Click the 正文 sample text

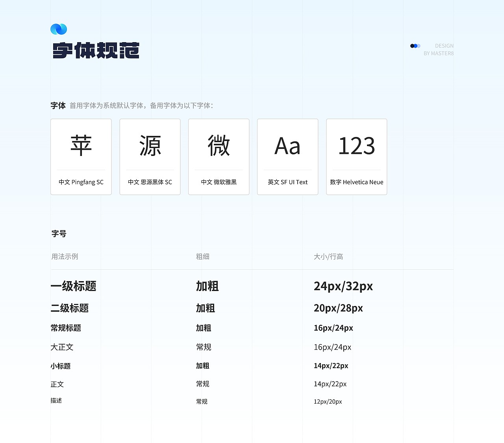[57, 384]
